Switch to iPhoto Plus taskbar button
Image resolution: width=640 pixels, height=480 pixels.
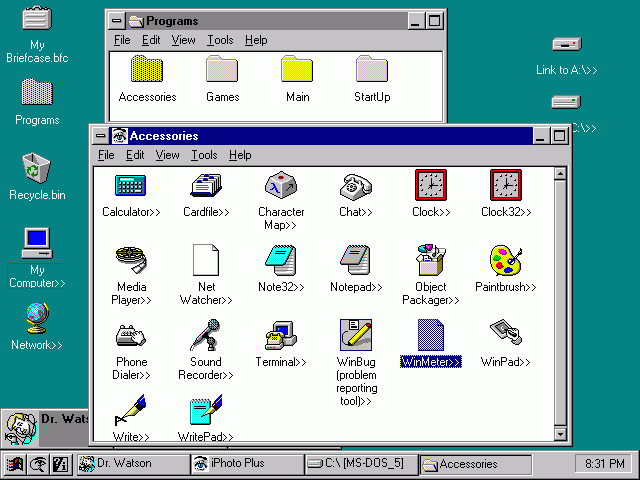[x=247, y=464]
